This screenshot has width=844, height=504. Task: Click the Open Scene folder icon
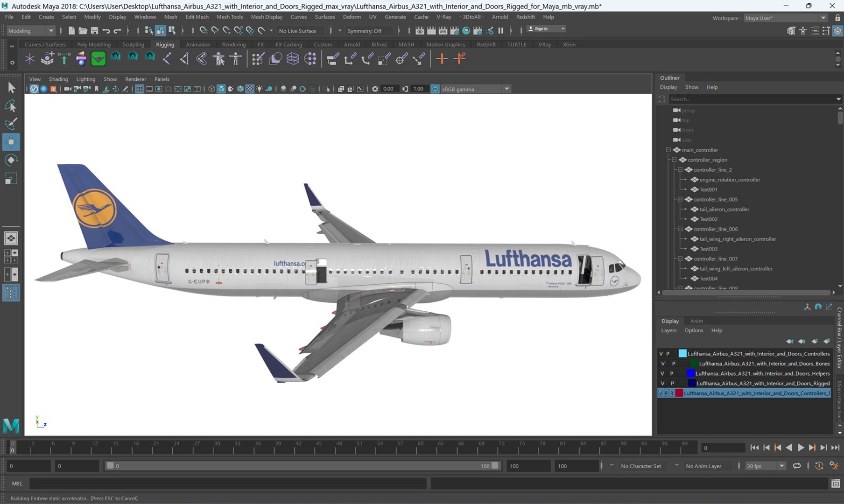[83, 31]
